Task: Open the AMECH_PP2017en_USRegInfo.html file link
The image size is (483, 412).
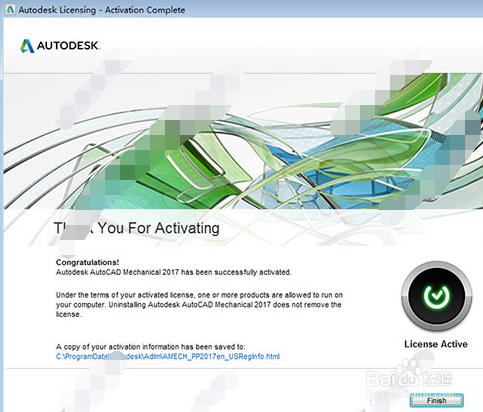Action: 168,356
